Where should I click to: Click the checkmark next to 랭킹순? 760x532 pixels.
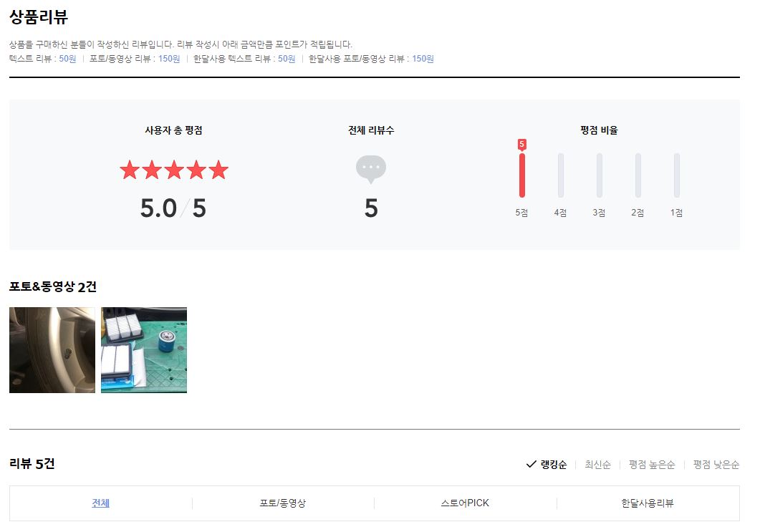pyautogui.click(x=531, y=464)
